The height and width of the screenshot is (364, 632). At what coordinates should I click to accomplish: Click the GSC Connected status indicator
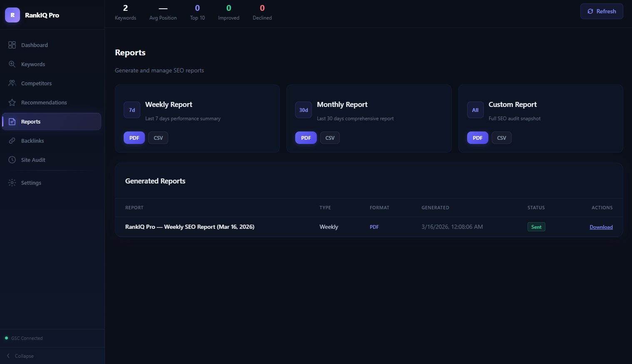point(24,338)
